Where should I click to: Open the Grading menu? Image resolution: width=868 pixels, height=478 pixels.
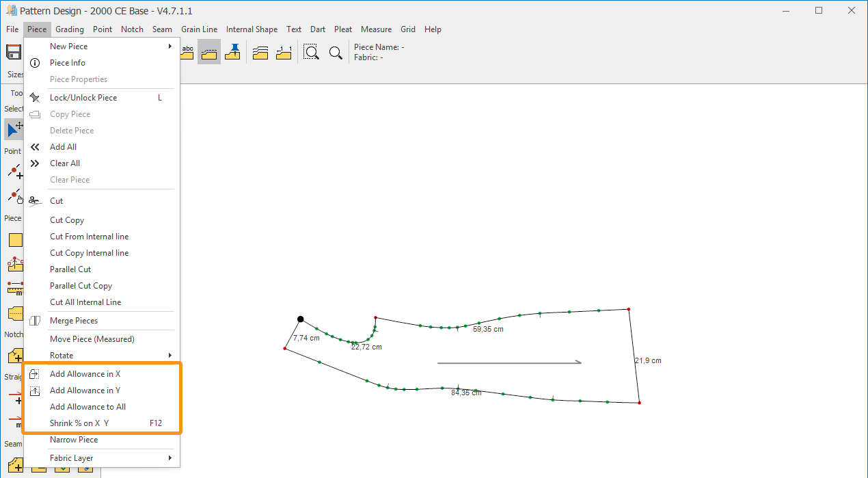point(70,29)
